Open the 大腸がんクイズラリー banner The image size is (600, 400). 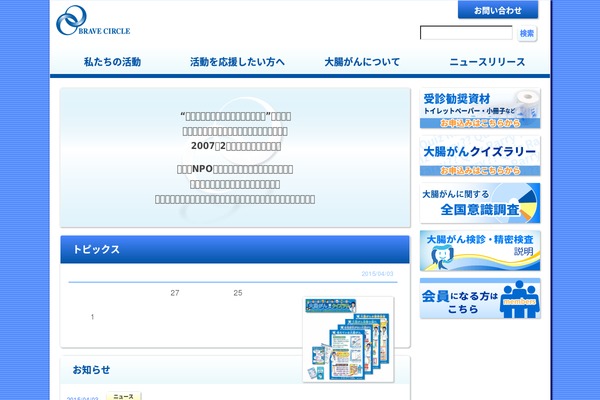(480, 156)
